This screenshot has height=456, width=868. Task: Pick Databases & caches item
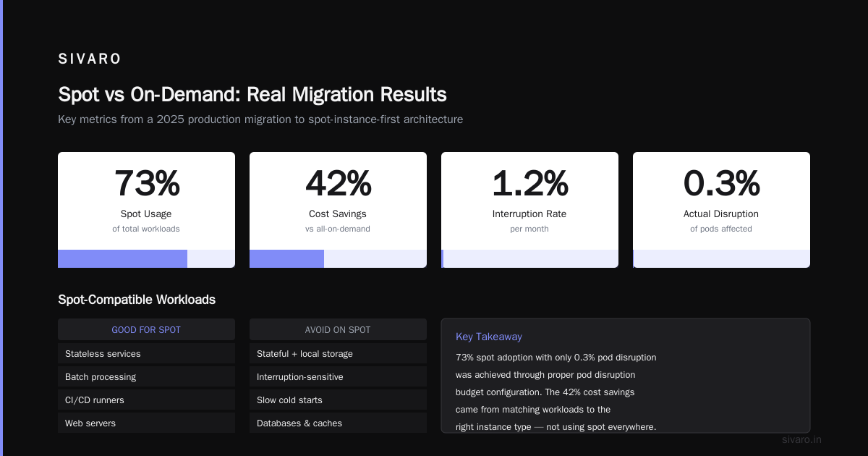point(338,423)
